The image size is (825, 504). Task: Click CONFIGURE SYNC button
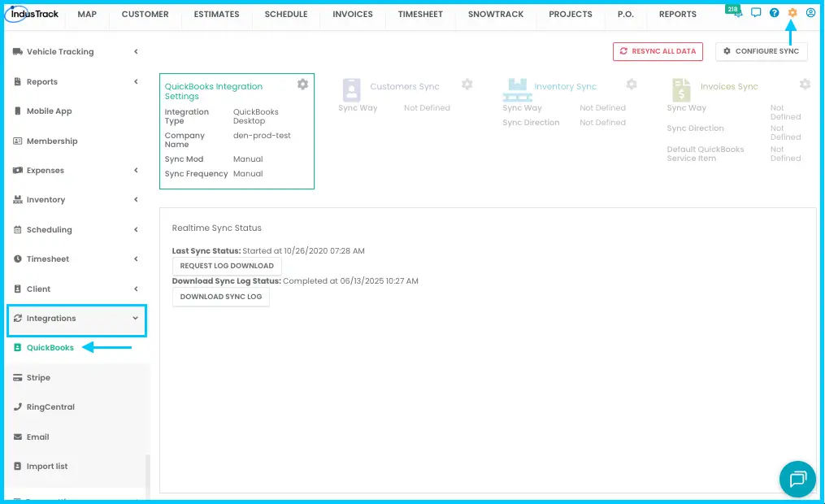point(762,51)
